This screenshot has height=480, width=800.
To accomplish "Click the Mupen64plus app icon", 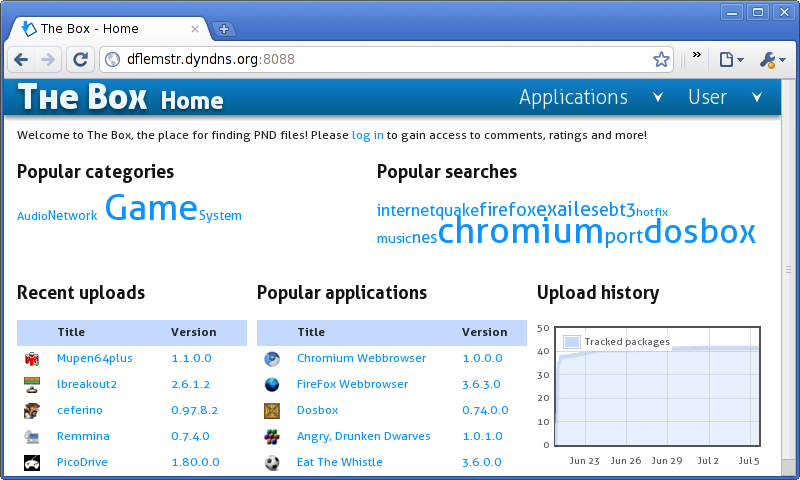I will point(32,358).
